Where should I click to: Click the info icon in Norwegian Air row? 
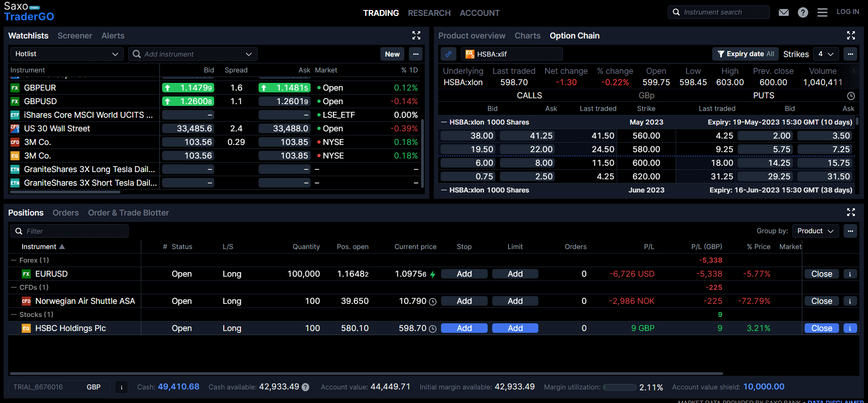tap(850, 301)
